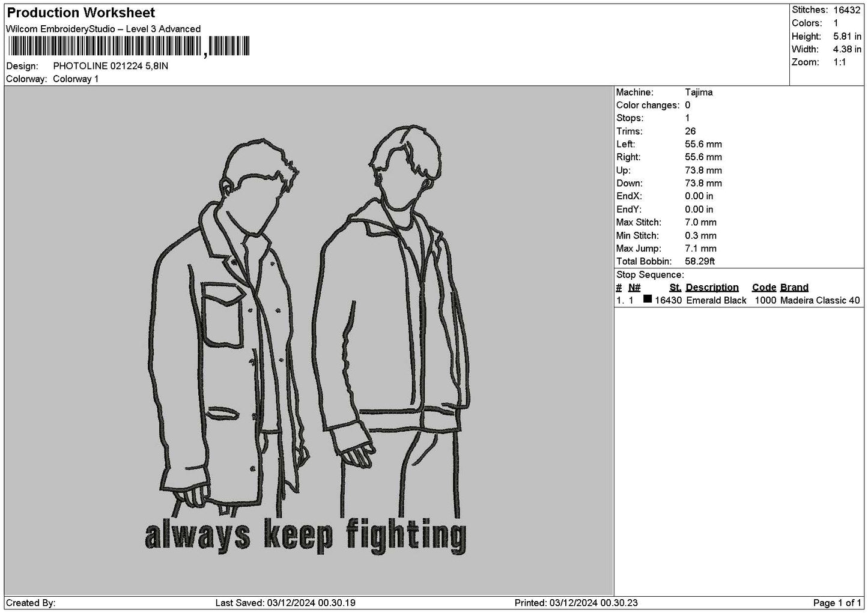Click the Max Jump value 7.1 mm

click(x=700, y=249)
